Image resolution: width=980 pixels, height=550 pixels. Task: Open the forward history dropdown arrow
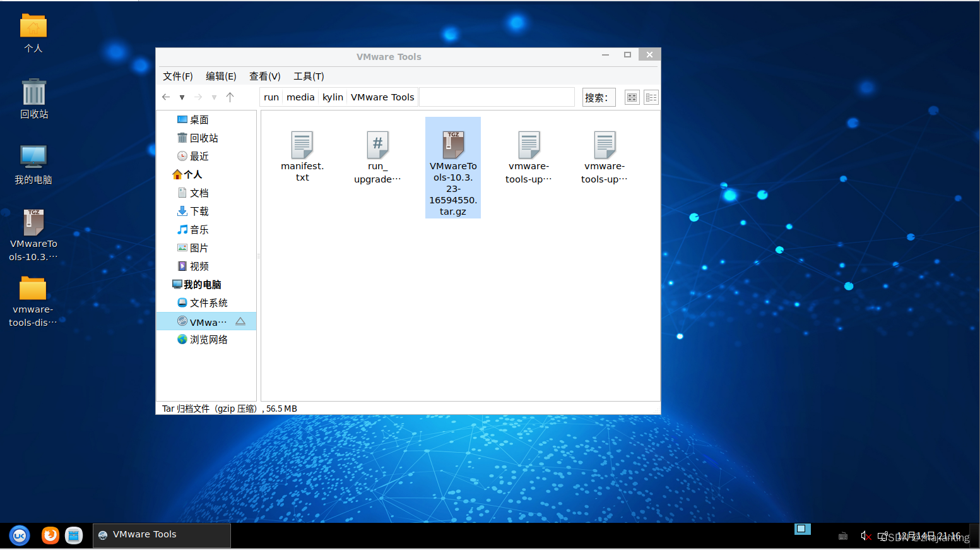click(x=214, y=97)
